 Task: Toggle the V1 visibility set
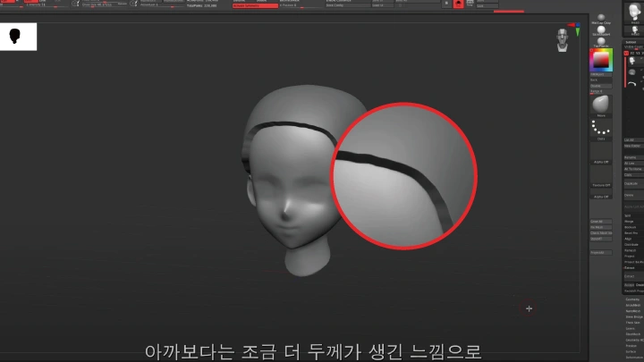626,54
